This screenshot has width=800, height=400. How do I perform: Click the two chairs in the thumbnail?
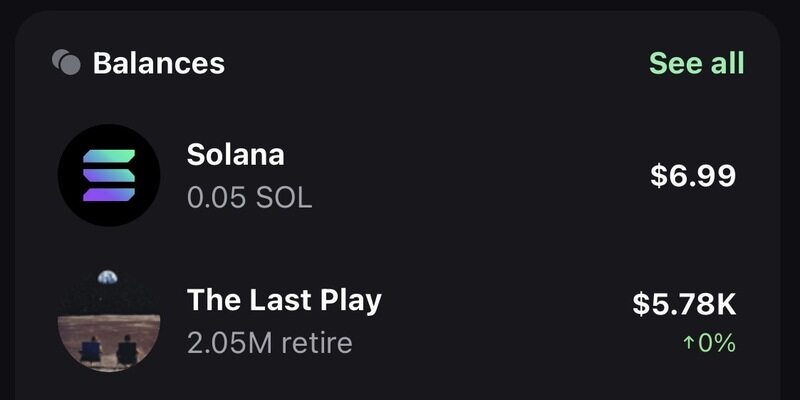108,349
